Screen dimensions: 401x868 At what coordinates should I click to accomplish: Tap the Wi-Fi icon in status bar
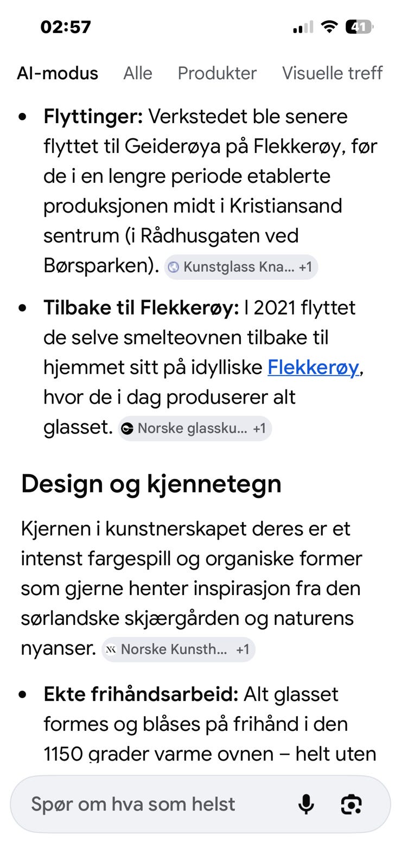(x=329, y=27)
